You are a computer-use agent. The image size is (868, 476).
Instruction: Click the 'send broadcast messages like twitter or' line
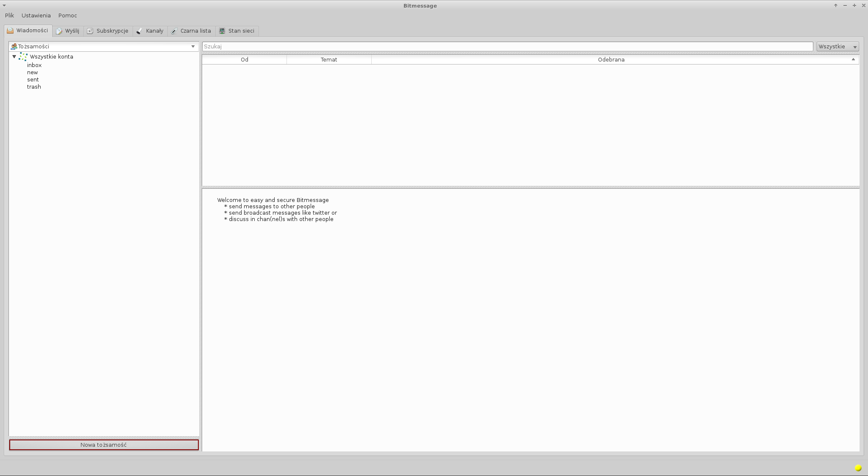click(283, 213)
